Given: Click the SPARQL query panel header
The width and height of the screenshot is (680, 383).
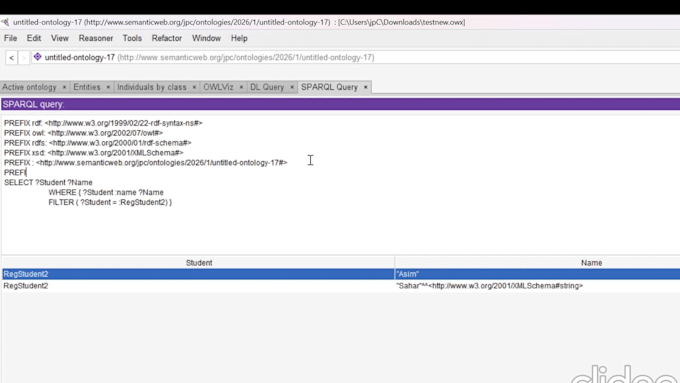Looking at the screenshot, I should pyautogui.click(x=340, y=104).
